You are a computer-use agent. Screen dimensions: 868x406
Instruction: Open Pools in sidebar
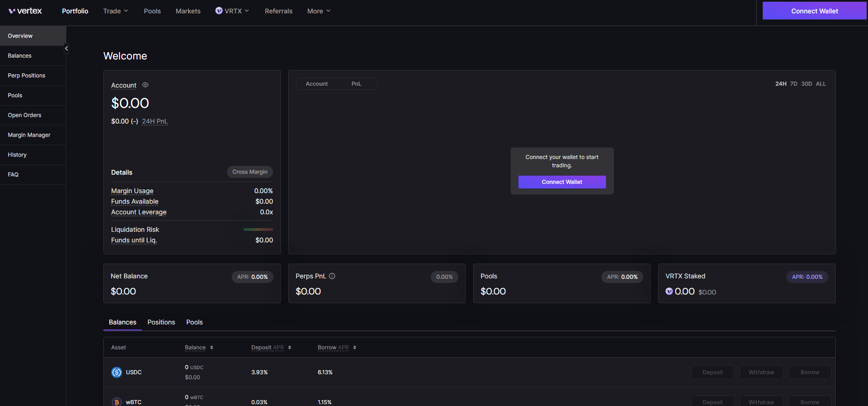coord(33,95)
